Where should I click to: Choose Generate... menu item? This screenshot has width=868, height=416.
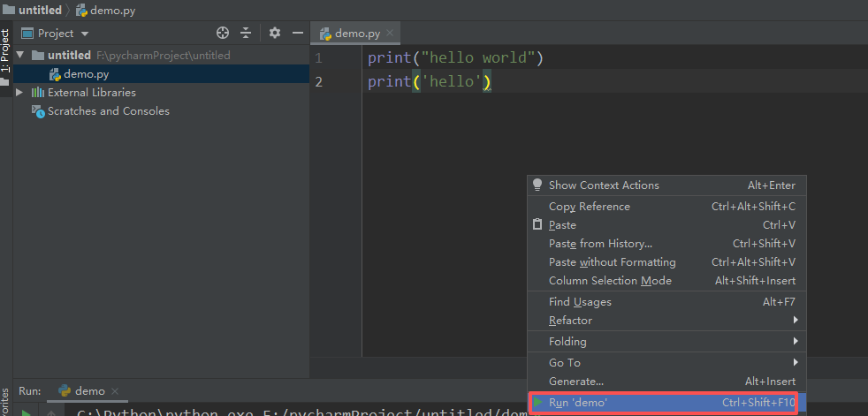tap(666, 382)
